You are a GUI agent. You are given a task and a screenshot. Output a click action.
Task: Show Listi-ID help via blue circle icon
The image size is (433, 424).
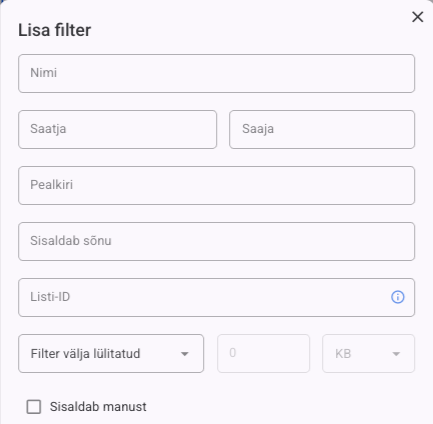point(397,297)
